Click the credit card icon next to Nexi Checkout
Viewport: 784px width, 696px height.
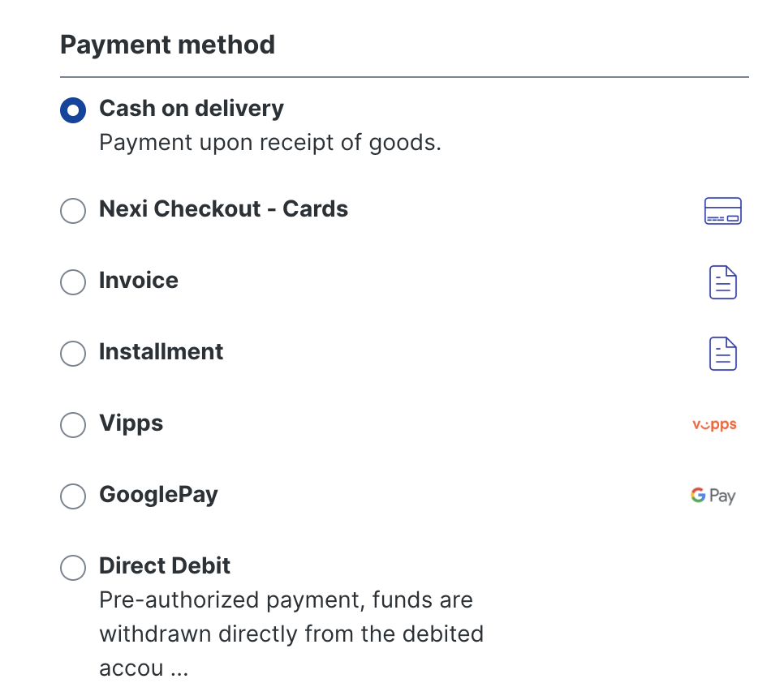722,210
